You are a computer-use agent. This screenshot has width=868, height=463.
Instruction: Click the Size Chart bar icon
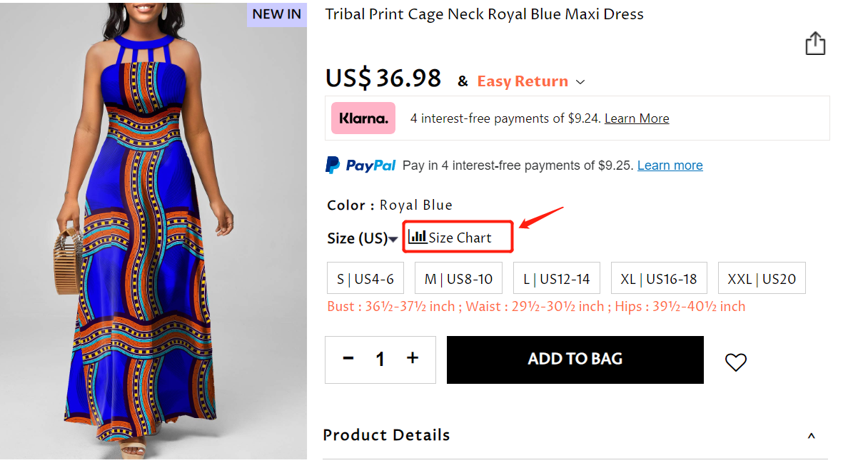pos(418,237)
